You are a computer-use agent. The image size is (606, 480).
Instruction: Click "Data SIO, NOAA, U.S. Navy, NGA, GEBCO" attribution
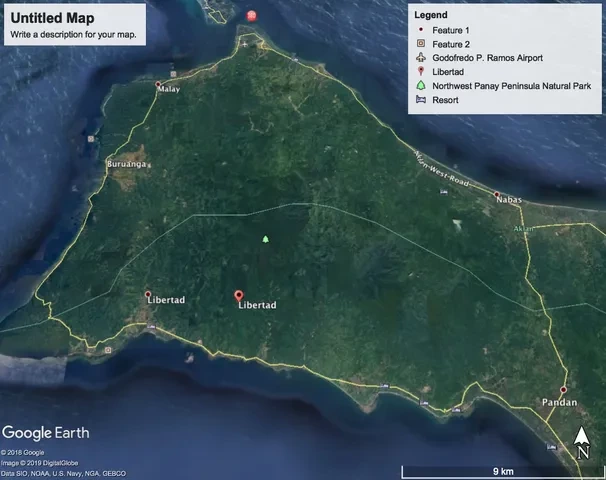tap(63, 473)
